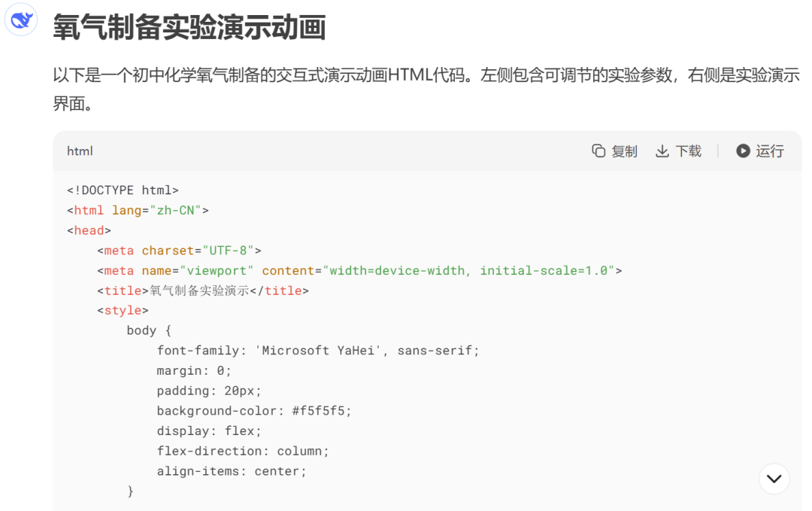This screenshot has height=511, width=812.
Task: Click the circular scroll-down chevron button
Action: (774, 479)
